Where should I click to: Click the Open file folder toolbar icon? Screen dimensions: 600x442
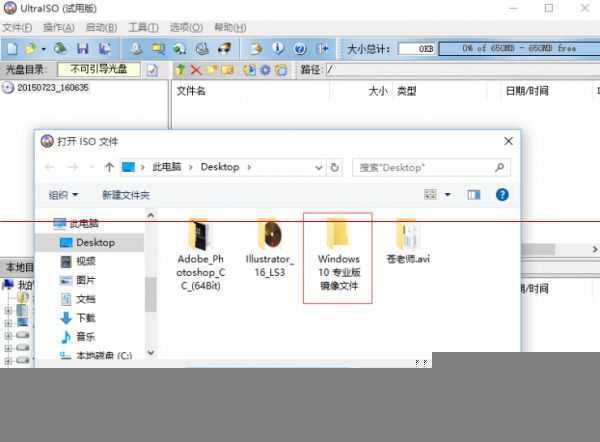point(31,49)
